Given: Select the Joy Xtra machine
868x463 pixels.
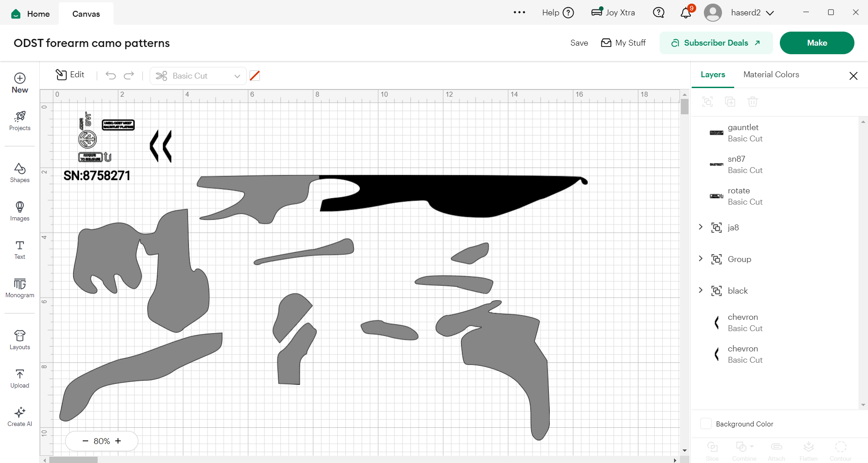Looking at the screenshot, I should click(613, 13).
